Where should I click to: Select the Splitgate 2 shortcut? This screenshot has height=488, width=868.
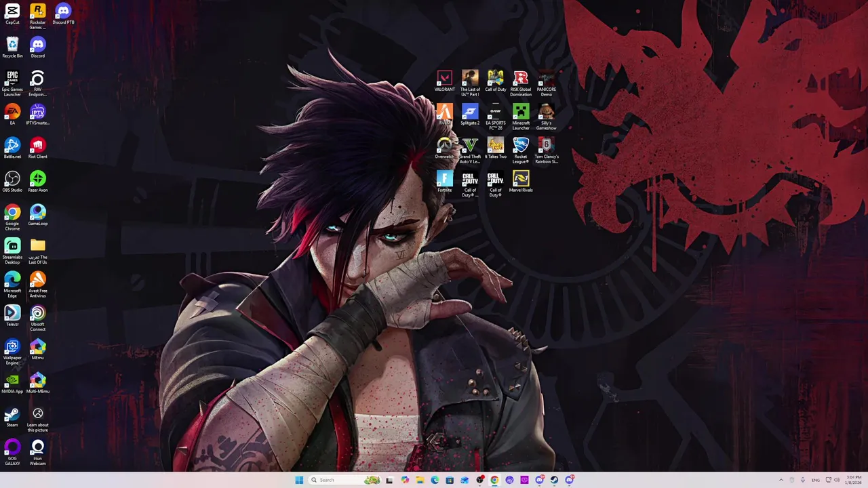point(470,115)
